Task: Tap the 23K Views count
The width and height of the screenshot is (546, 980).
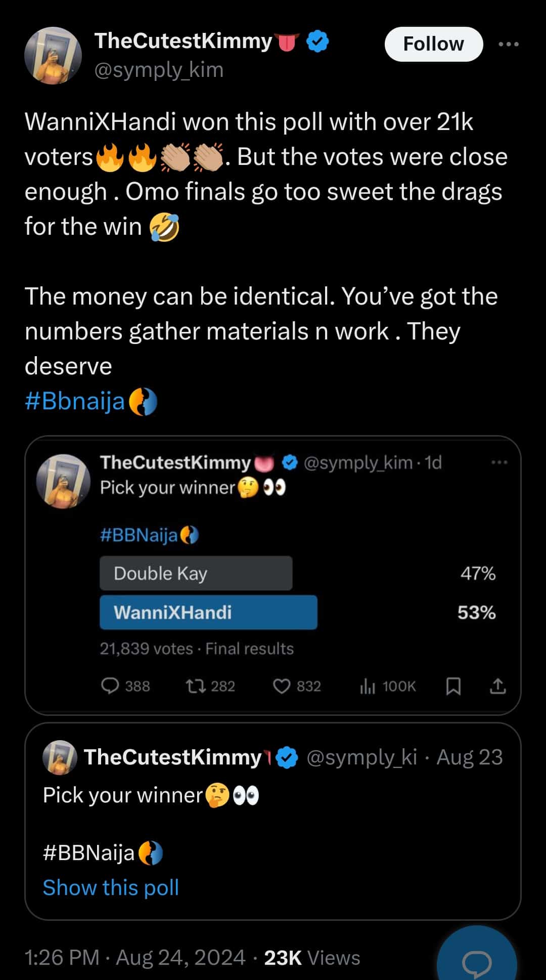Action: tap(312, 957)
